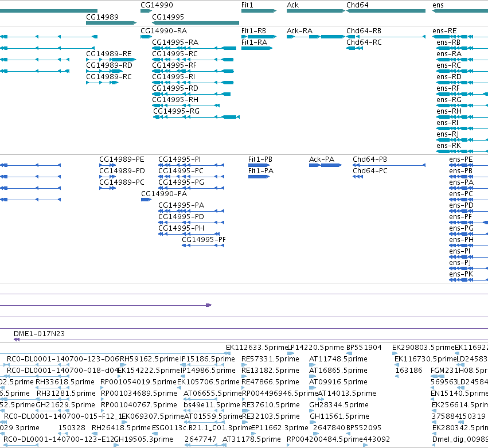Click EST bs49e11.5prime label

coord(212,405)
